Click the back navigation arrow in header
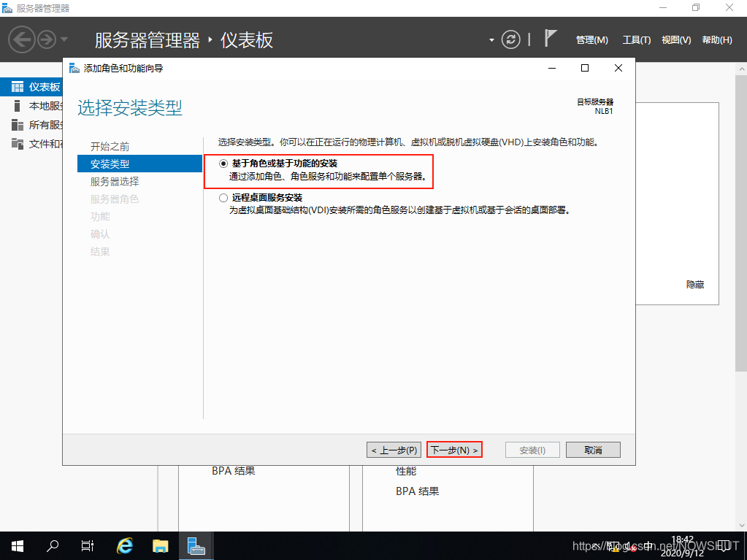The height and width of the screenshot is (560, 747). point(23,39)
